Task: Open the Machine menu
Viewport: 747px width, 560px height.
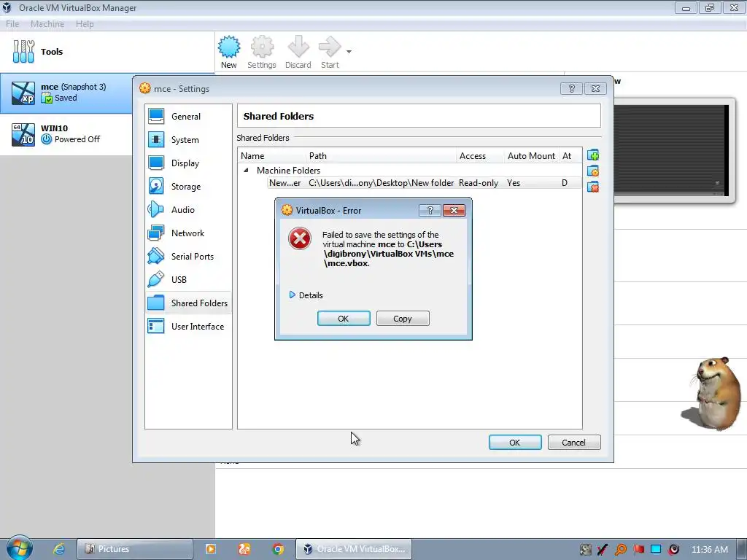Action: coord(47,24)
